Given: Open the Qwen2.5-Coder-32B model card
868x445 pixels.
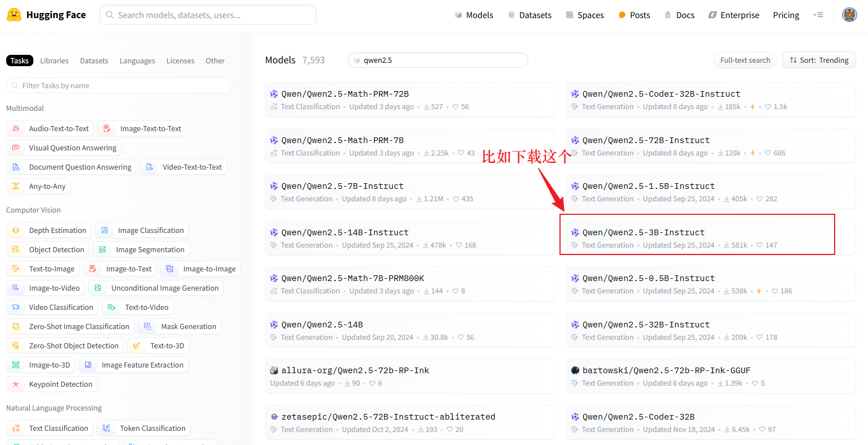Looking at the screenshot, I should [x=711, y=422].
